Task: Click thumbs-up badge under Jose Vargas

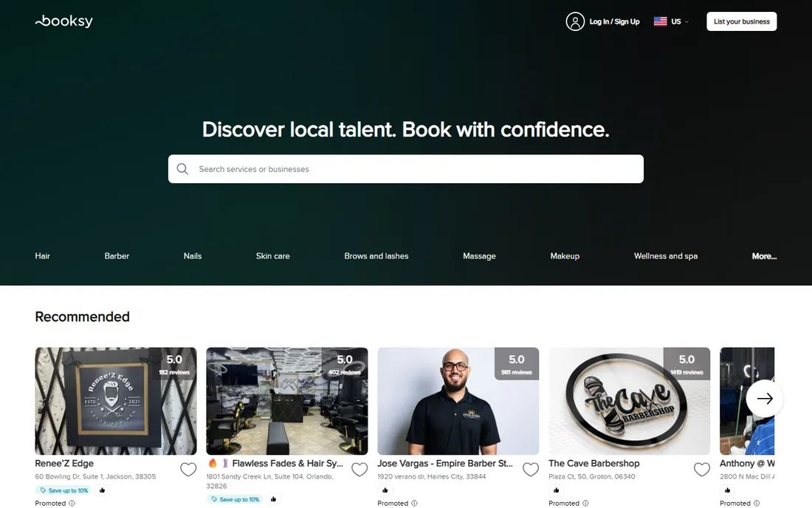Action: coord(385,490)
